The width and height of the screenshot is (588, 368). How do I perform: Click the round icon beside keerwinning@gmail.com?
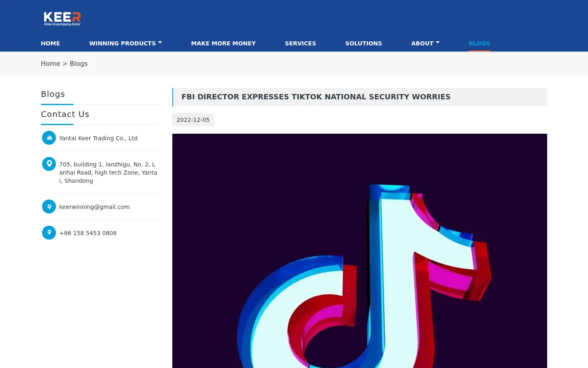click(x=49, y=206)
